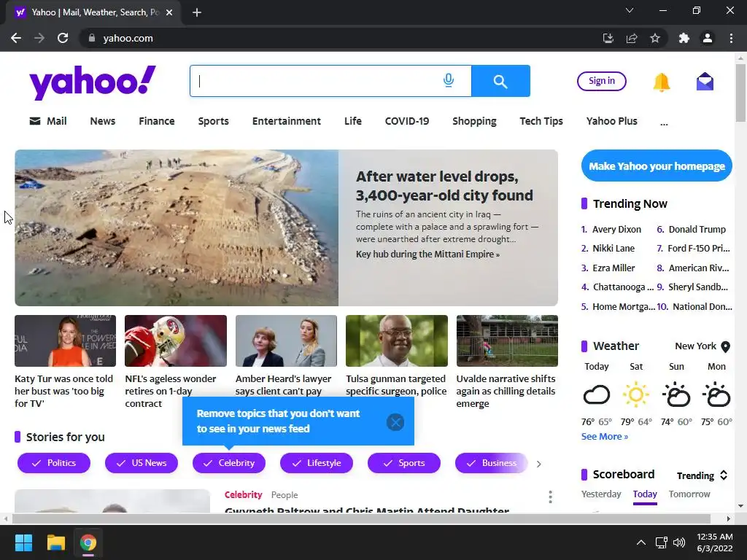Click the browser back arrow

(x=16, y=38)
